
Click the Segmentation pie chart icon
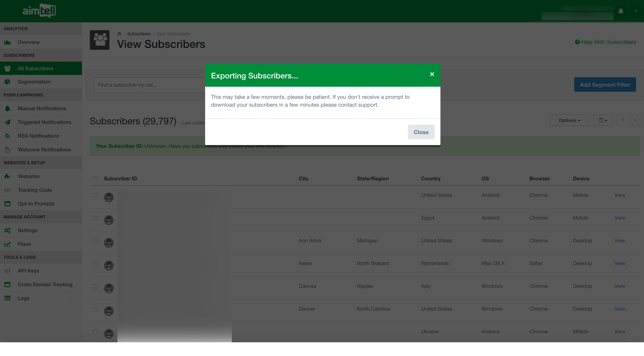point(7,82)
